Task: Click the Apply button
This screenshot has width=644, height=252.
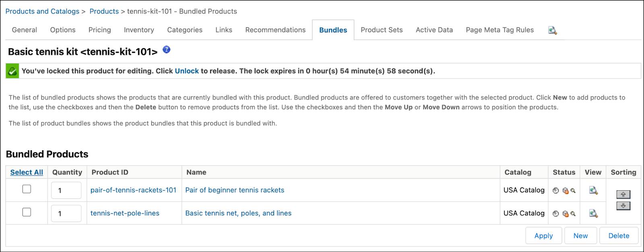Action: pos(543,236)
